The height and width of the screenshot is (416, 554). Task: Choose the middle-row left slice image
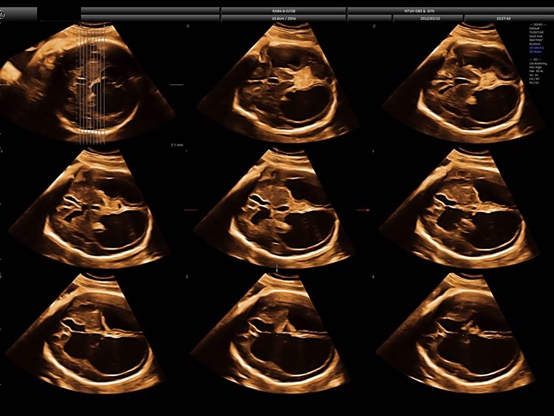89,209
